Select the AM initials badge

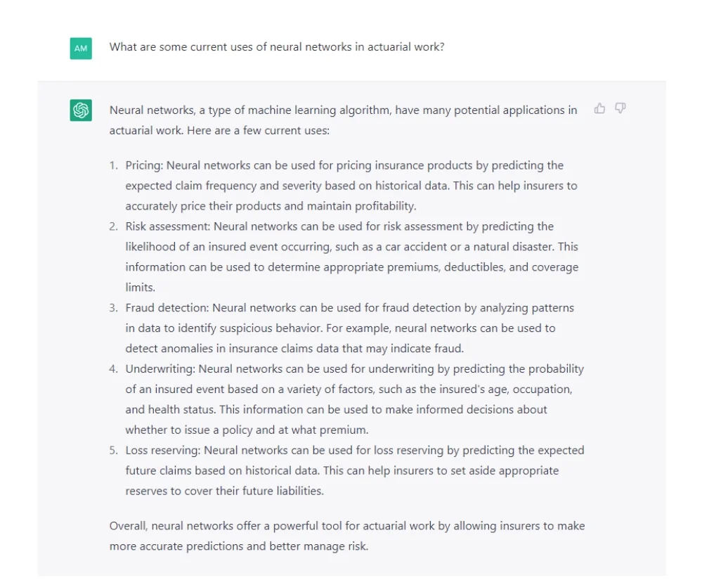(x=81, y=47)
